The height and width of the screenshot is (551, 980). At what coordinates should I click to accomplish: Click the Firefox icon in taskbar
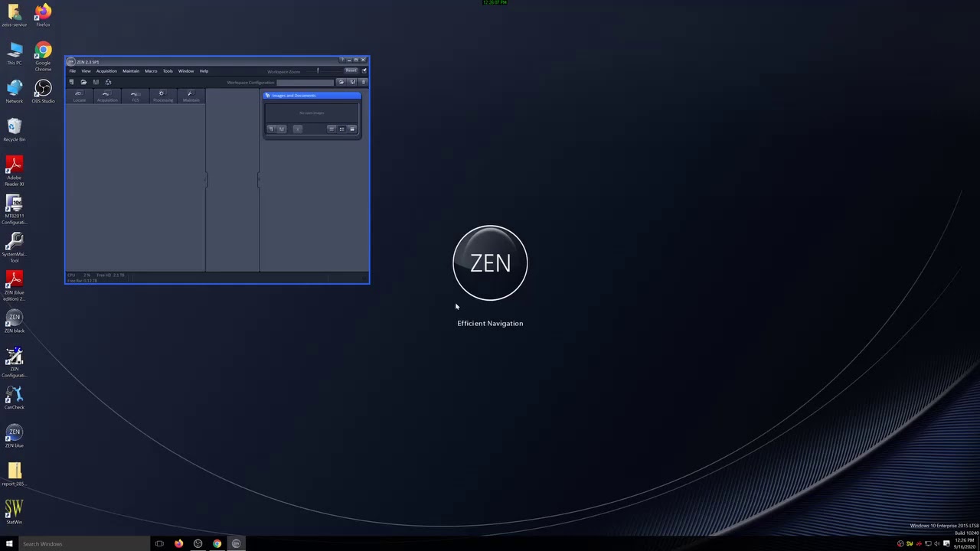click(x=179, y=543)
